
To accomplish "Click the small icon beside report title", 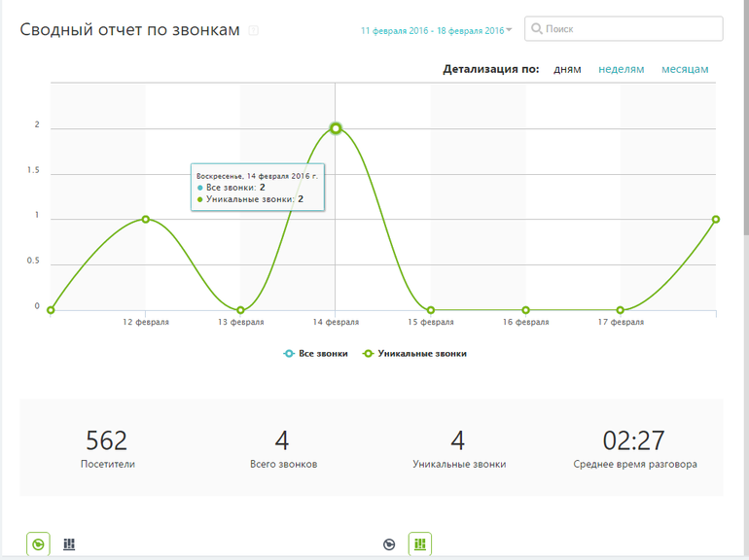I will pos(253,31).
